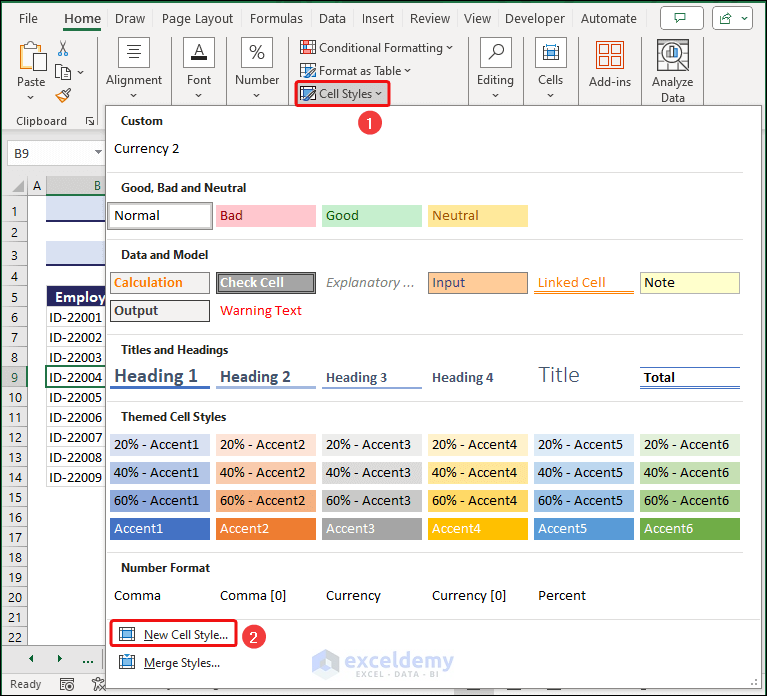This screenshot has width=767, height=696.
Task: Click the Paste clipboard icon
Action: [x=32, y=56]
